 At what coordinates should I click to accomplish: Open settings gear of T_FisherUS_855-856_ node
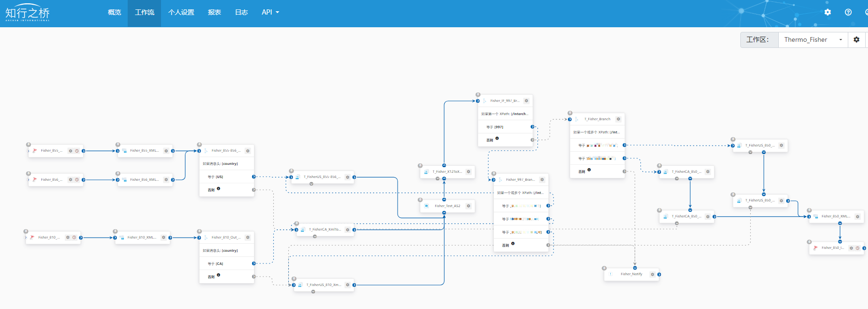(x=348, y=178)
